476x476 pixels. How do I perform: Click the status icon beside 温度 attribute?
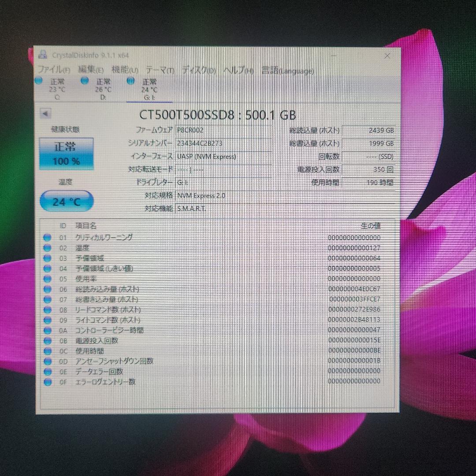pyautogui.click(x=47, y=248)
